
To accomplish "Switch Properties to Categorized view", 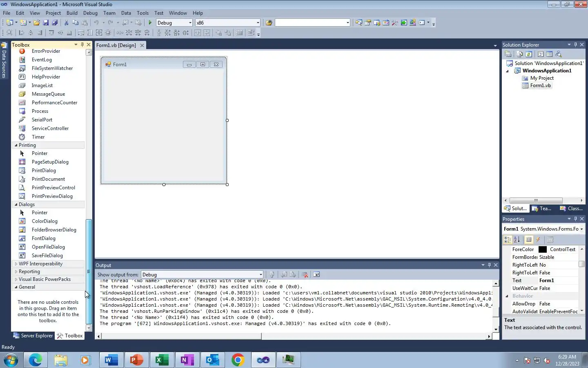I will click(x=508, y=240).
